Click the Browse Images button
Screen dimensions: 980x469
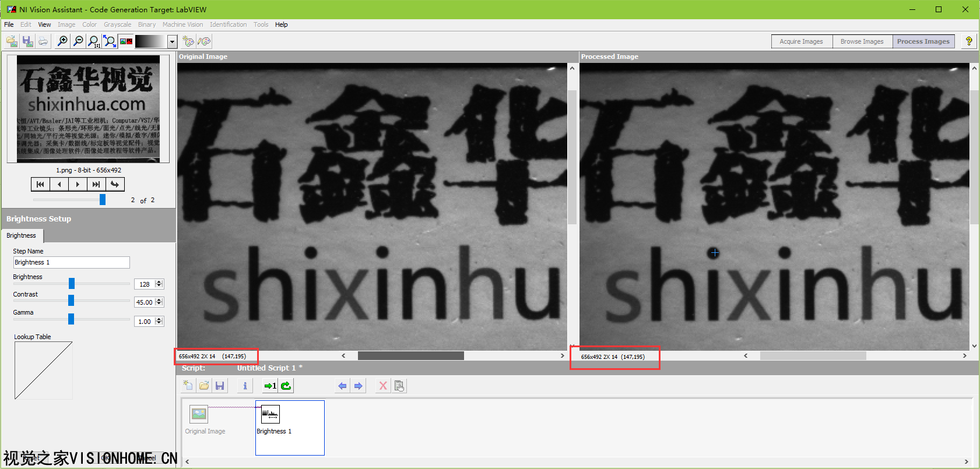point(862,41)
